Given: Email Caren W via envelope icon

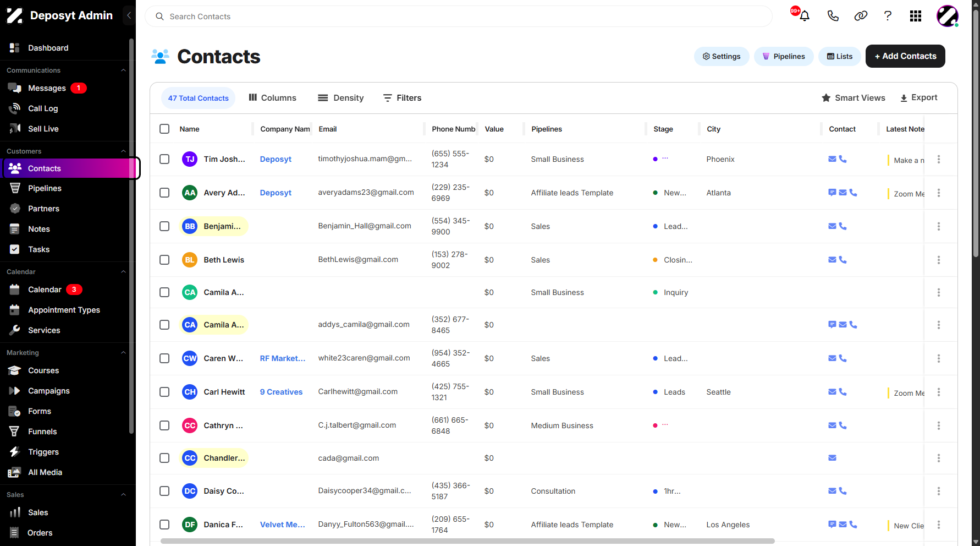Looking at the screenshot, I should coord(832,358).
